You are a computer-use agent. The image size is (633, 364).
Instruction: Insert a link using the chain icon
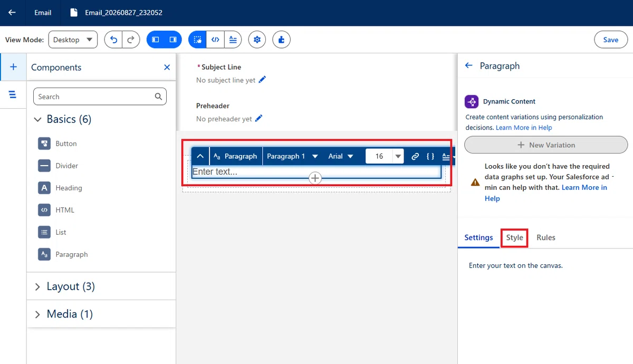415,156
